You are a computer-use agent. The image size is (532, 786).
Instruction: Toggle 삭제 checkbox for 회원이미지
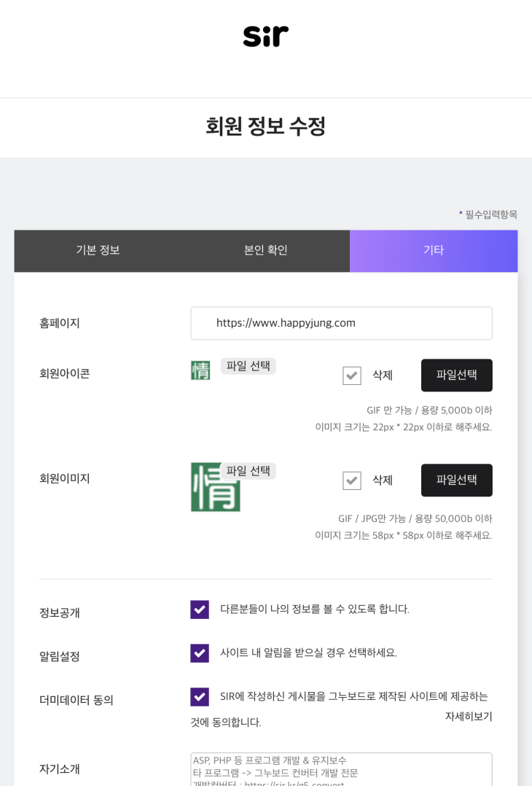click(x=352, y=480)
